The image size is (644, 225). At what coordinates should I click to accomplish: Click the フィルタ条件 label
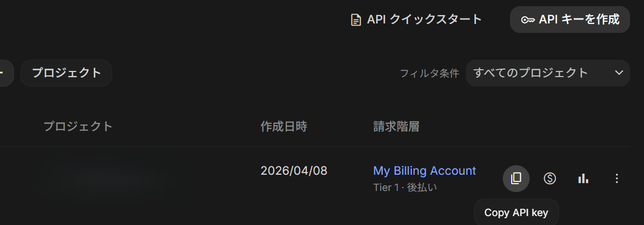pos(429,73)
